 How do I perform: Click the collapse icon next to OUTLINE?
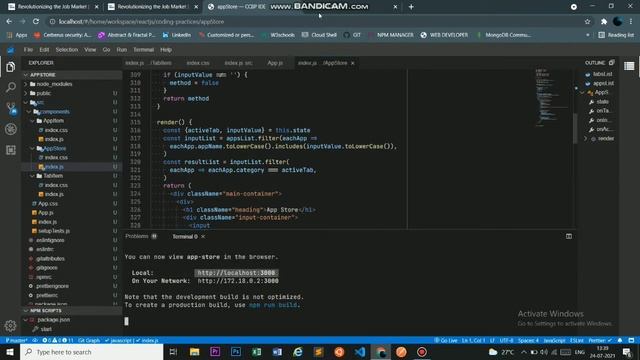[611, 62]
